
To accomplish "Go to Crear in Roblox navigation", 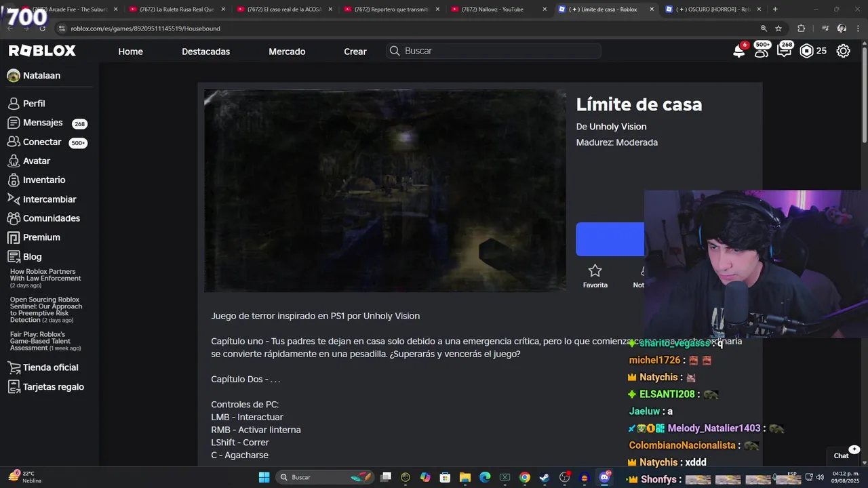I will pos(355,52).
